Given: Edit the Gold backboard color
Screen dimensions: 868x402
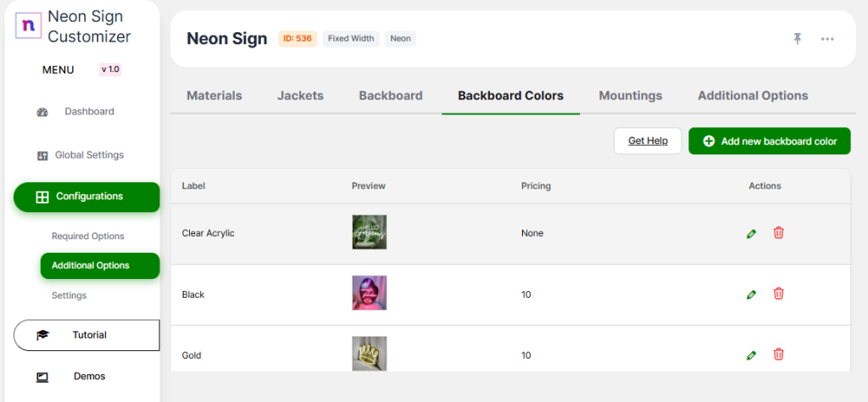Looking at the screenshot, I should pyautogui.click(x=751, y=355).
